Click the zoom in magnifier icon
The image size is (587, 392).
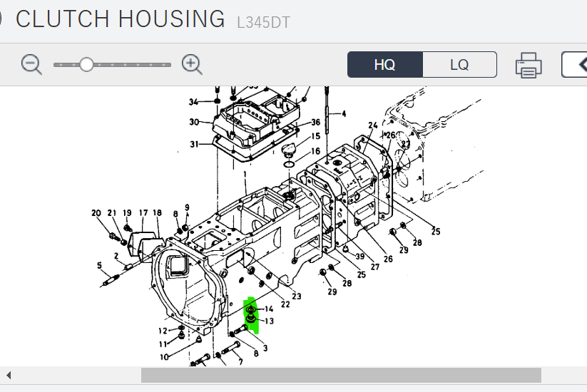click(x=192, y=64)
